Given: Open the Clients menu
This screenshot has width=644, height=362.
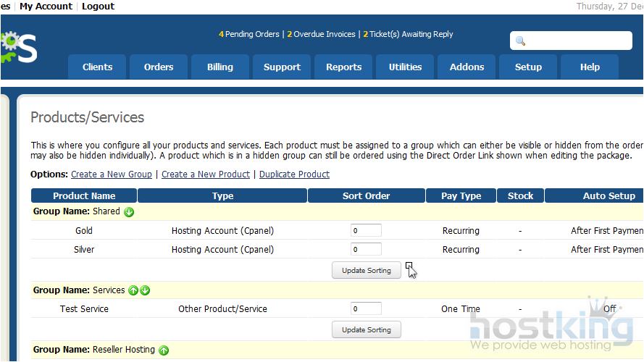Looking at the screenshot, I should (97, 67).
